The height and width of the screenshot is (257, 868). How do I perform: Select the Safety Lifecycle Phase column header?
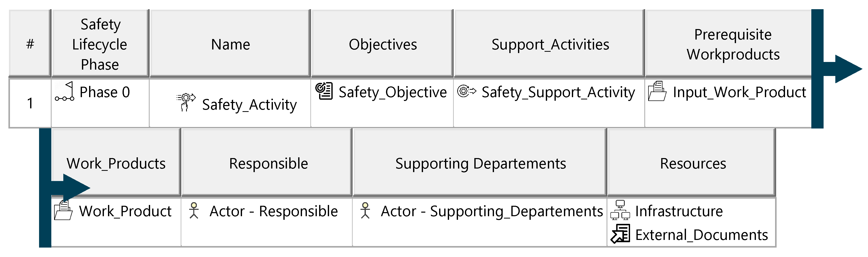[100, 44]
